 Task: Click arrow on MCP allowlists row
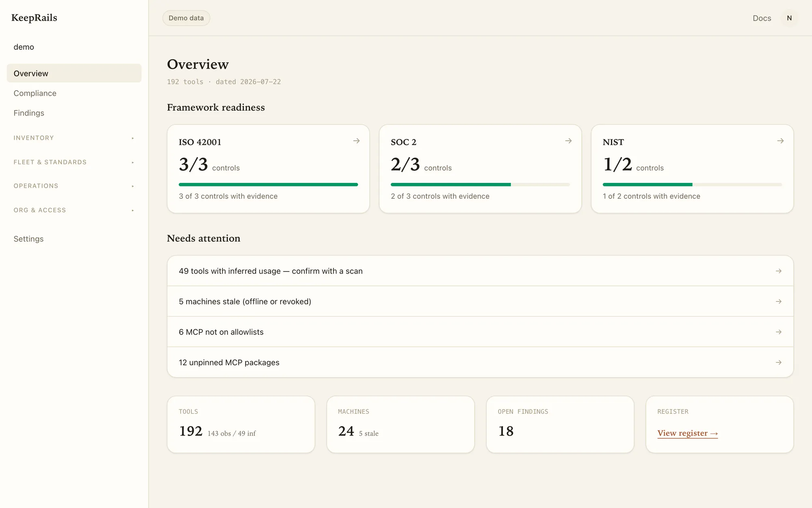point(778,332)
